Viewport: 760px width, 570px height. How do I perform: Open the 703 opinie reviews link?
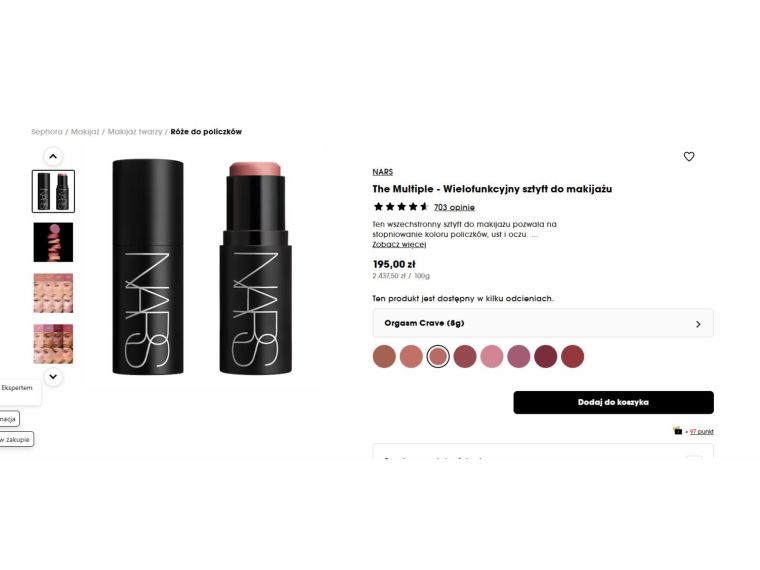[454, 207]
